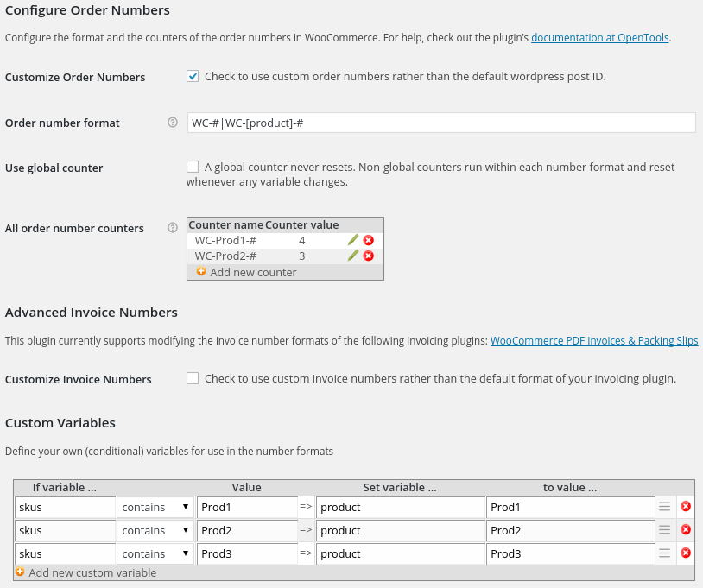Click Add new custom variable
The height and width of the screenshot is (588, 703).
(92, 572)
